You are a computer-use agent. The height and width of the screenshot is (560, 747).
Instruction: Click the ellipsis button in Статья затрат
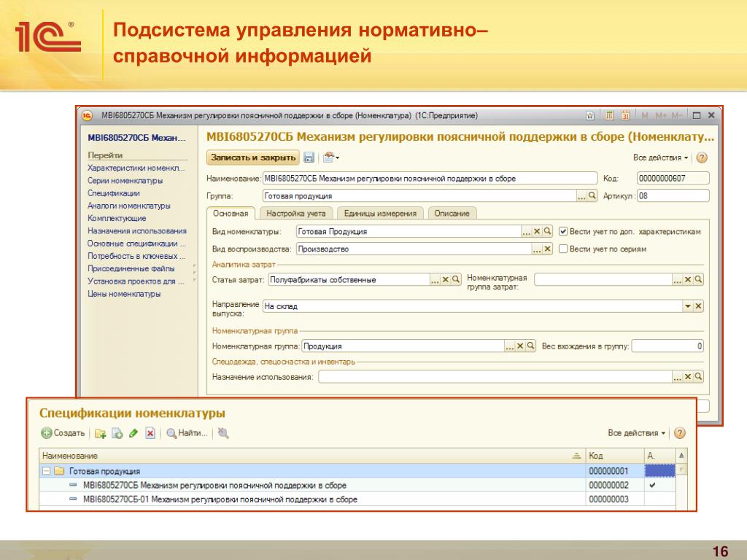coord(435,279)
